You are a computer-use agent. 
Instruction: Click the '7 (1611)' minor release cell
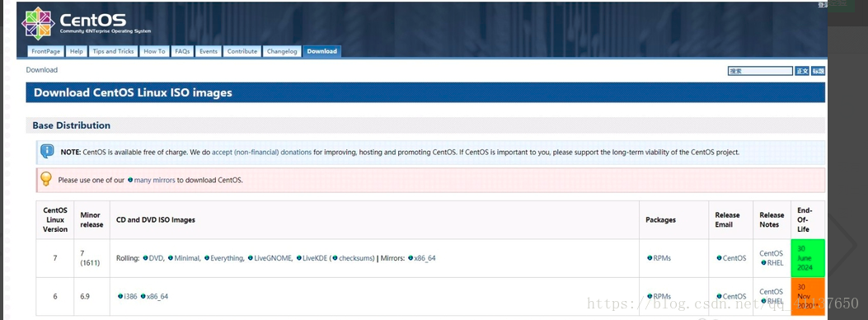(x=91, y=258)
